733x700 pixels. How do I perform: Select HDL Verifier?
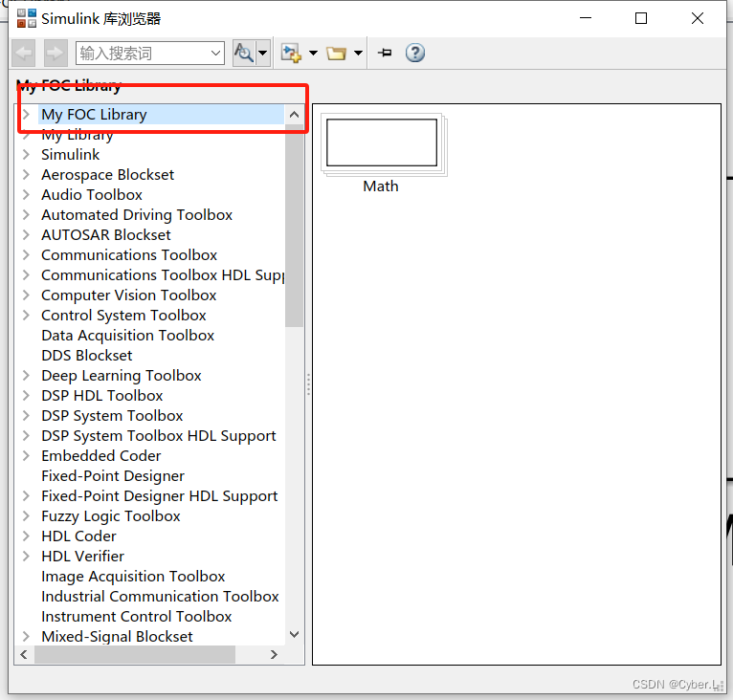pyautogui.click(x=82, y=557)
